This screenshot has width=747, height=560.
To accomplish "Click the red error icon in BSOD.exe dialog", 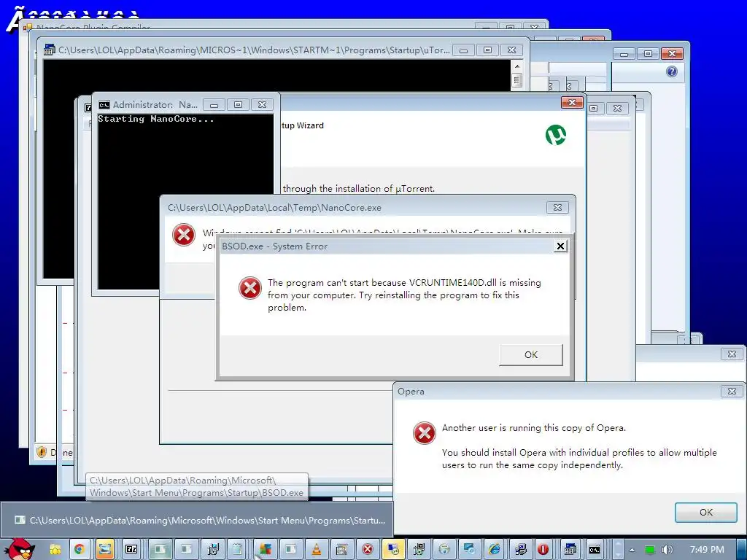I will point(250,288).
